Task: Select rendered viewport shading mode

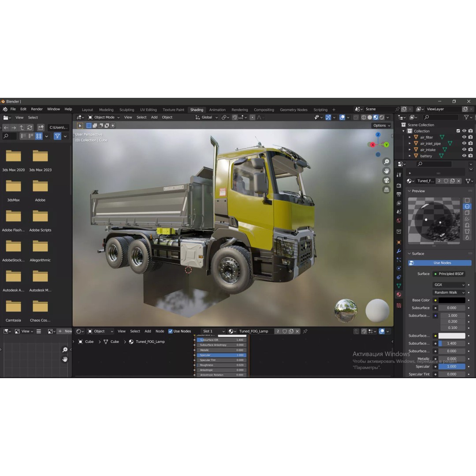Action: 382,118
